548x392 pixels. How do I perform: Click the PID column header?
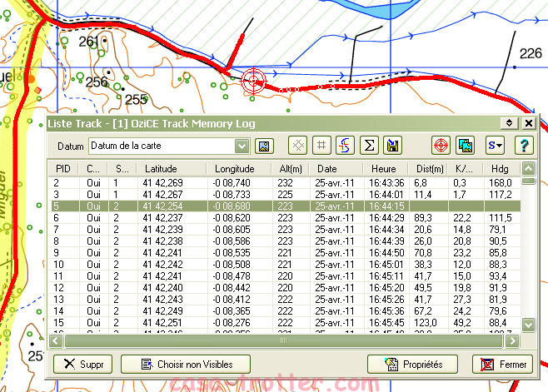point(63,169)
